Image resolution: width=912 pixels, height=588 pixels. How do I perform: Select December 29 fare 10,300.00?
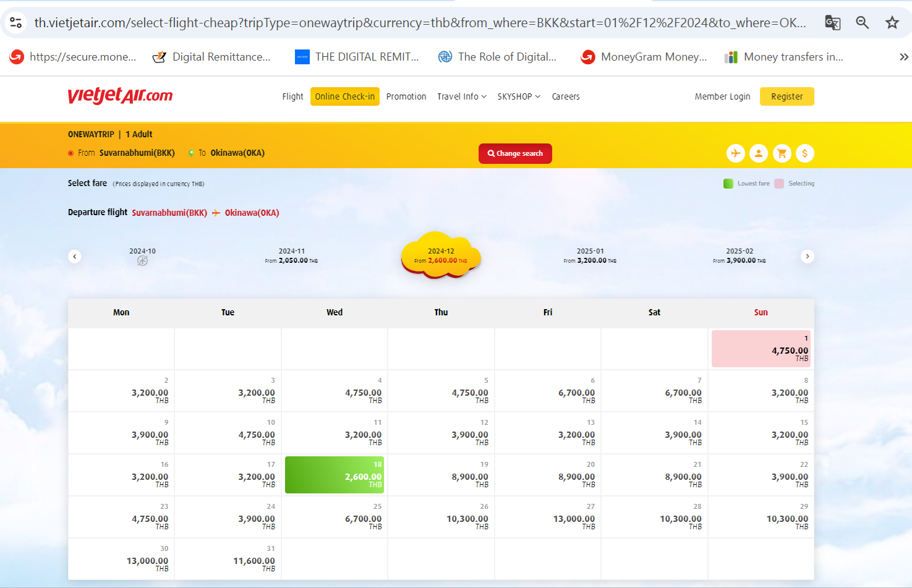(761, 517)
